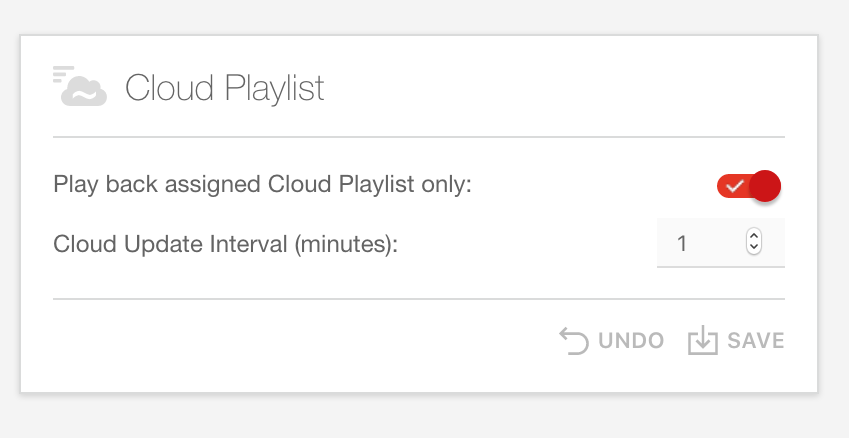Click the SAVE text button

(755, 341)
